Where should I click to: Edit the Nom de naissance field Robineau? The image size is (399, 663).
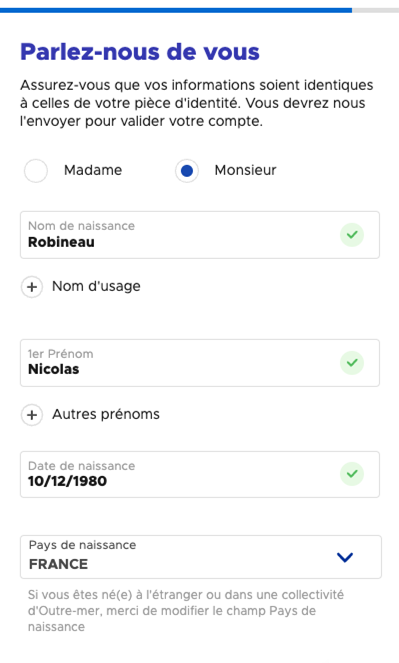point(200,235)
